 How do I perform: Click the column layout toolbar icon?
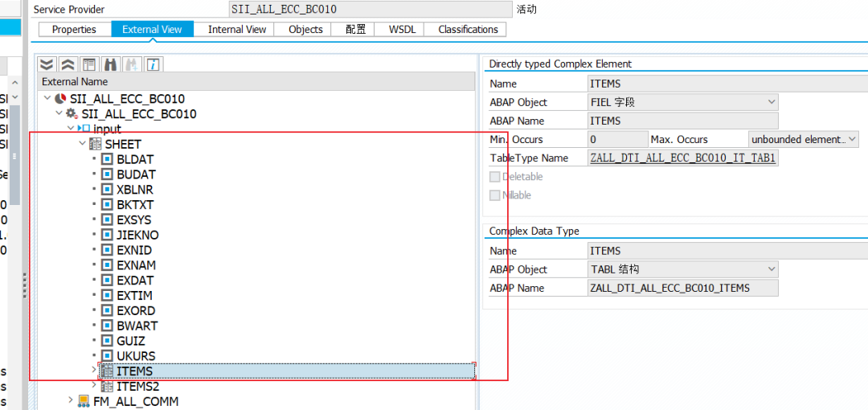point(88,64)
